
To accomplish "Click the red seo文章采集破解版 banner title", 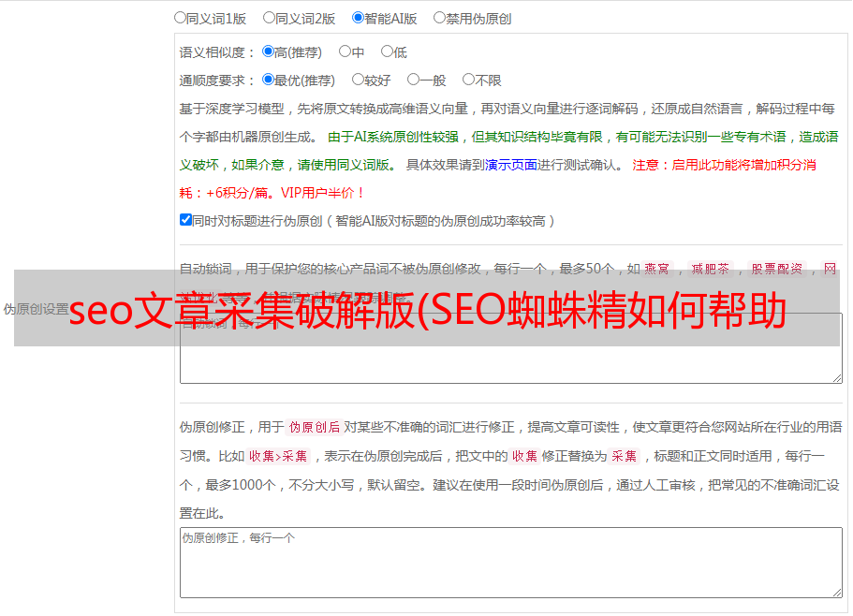I will (x=428, y=309).
